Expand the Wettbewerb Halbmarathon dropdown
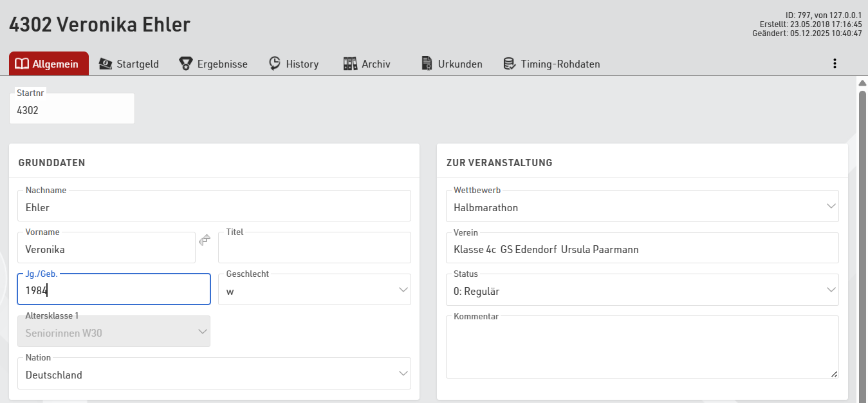This screenshot has width=868, height=403. [831, 207]
